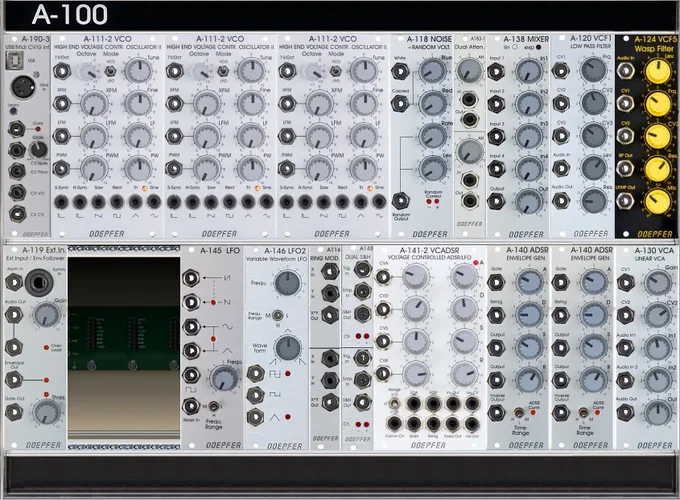The width and height of the screenshot is (680, 500).
Task: Click the USB port on A-190-3
Action: pos(14,61)
